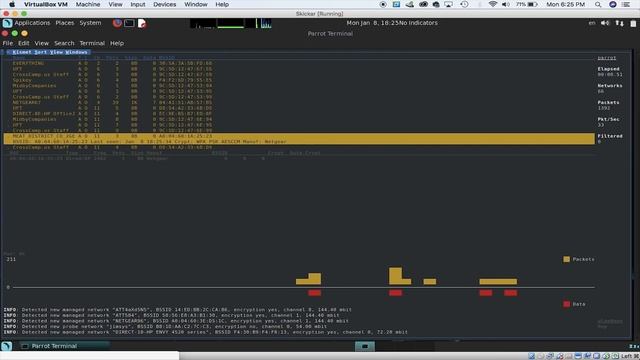Open the macOS Wi-Fi status menu

pyautogui.click(x=493, y=4)
